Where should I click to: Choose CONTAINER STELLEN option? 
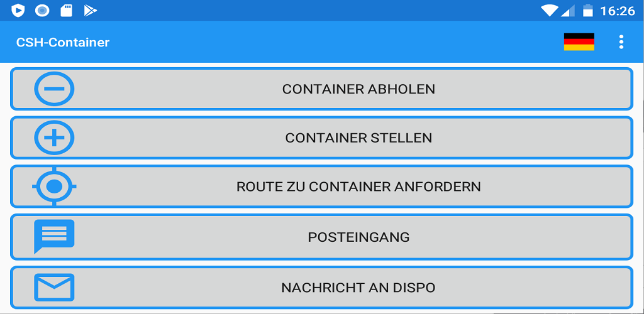coord(321,138)
